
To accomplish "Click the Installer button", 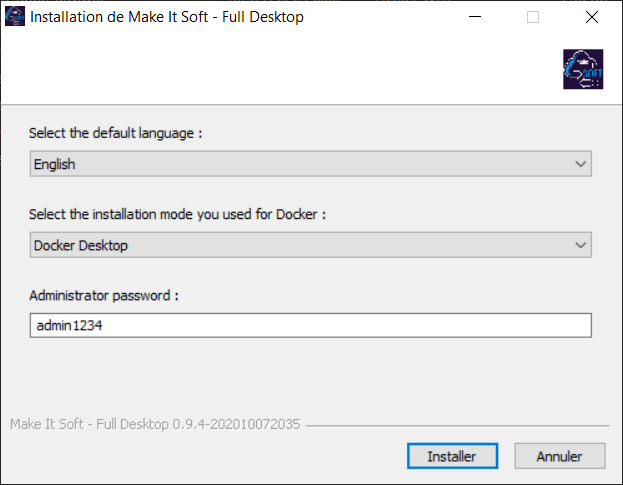I will 452,456.
